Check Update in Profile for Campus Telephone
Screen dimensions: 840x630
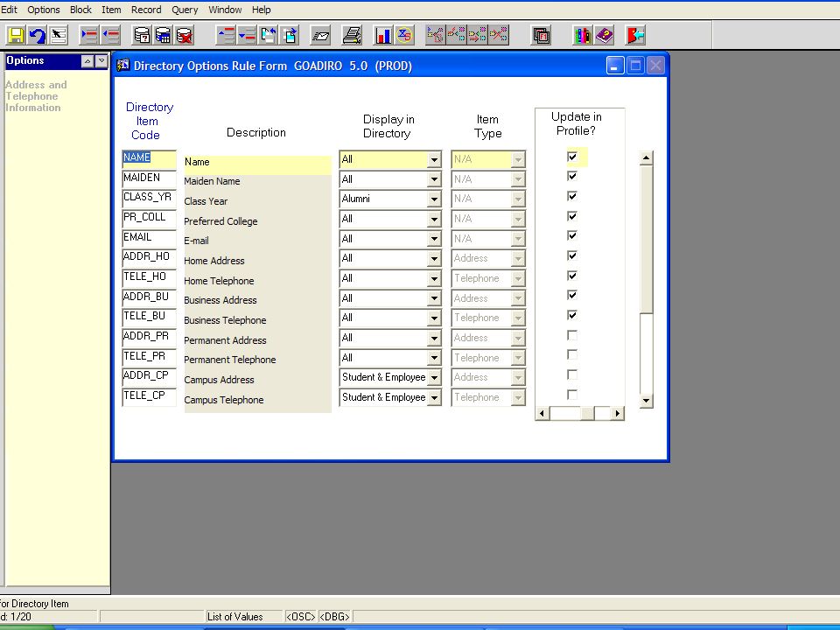[x=572, y=395]
